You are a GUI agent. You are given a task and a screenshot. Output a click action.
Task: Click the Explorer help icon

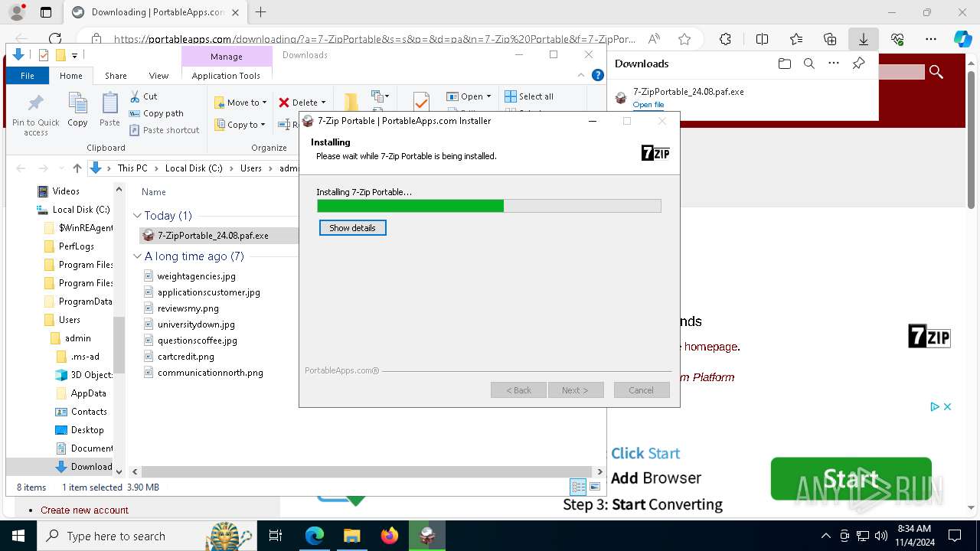click(599, 75)
